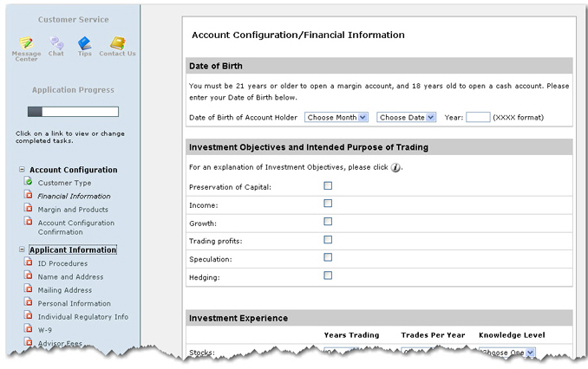
Task: Tick the Speculation checkbox
Action: click(328, 257)
